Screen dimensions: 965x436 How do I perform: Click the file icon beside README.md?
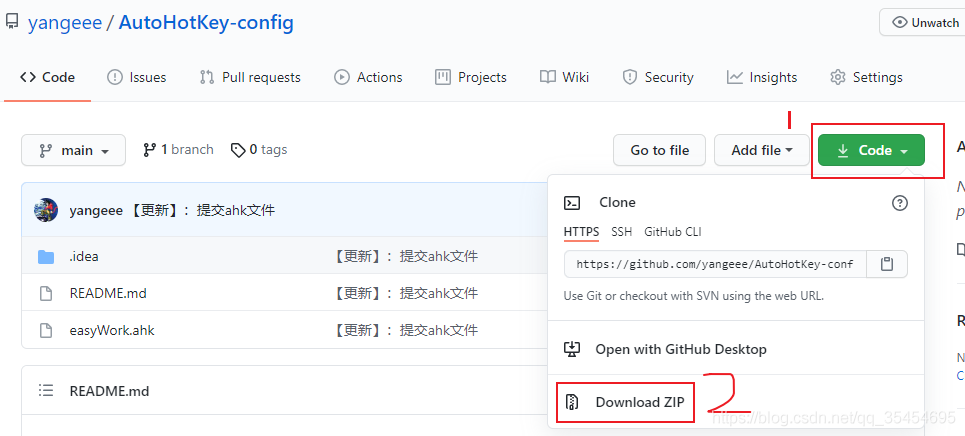46,293
